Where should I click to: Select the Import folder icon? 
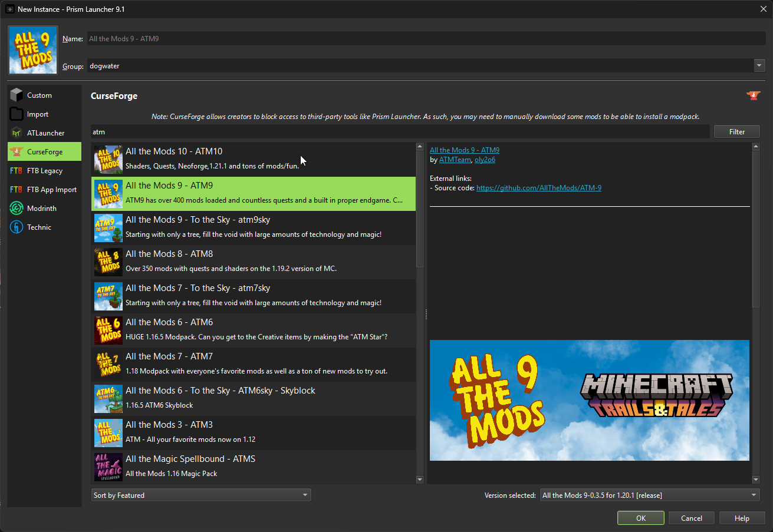pos(17,114)
